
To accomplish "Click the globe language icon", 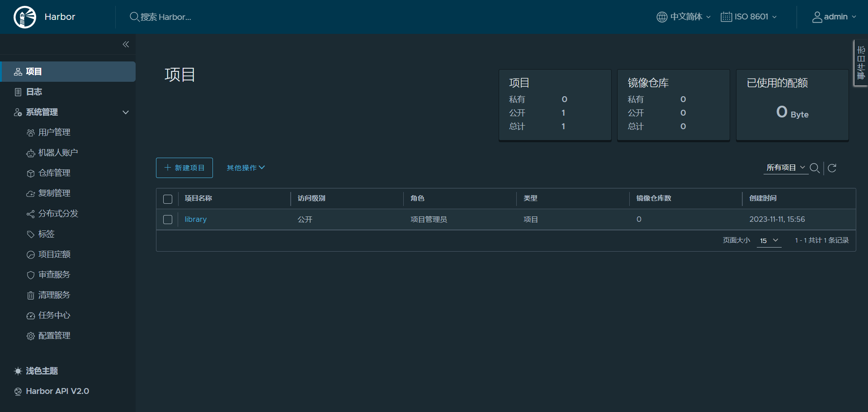I will coord(662,17).
